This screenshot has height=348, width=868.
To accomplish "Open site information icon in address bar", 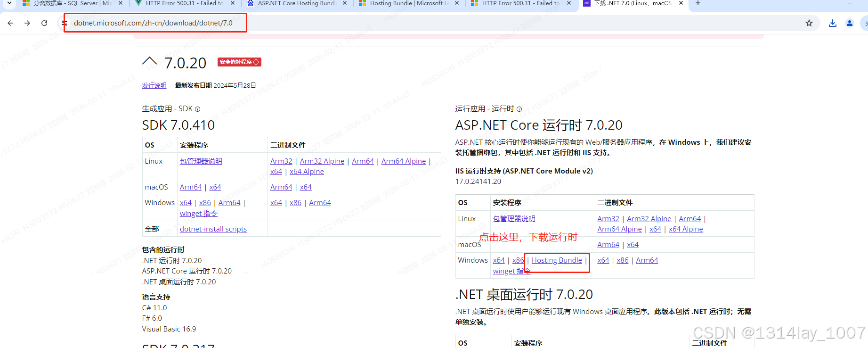I will tap(65, 23).
